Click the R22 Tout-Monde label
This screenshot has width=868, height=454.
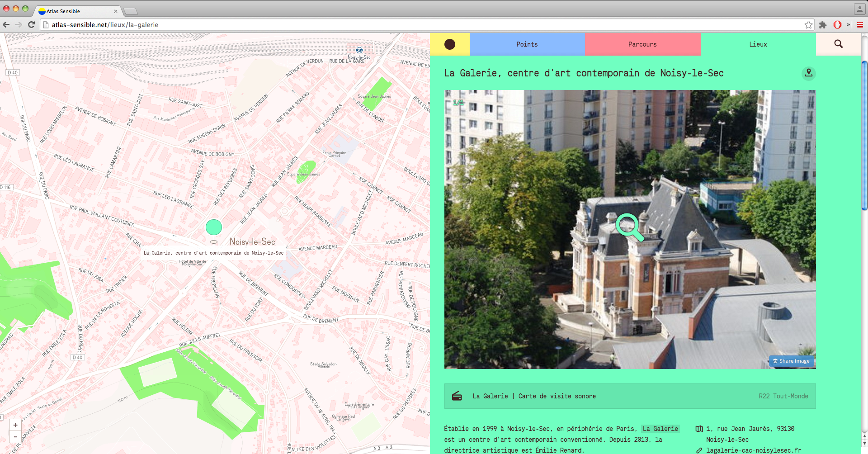click(x=783, y=396)
